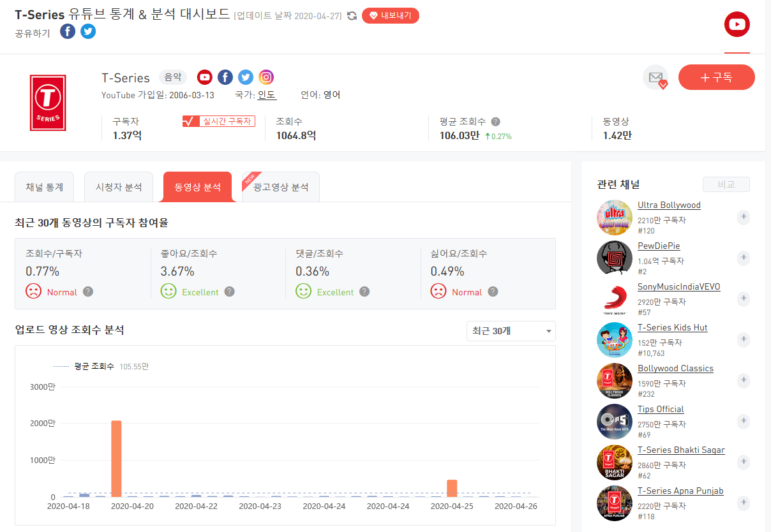Click help icon next to 평균 조회수

(x=495, y=121)
